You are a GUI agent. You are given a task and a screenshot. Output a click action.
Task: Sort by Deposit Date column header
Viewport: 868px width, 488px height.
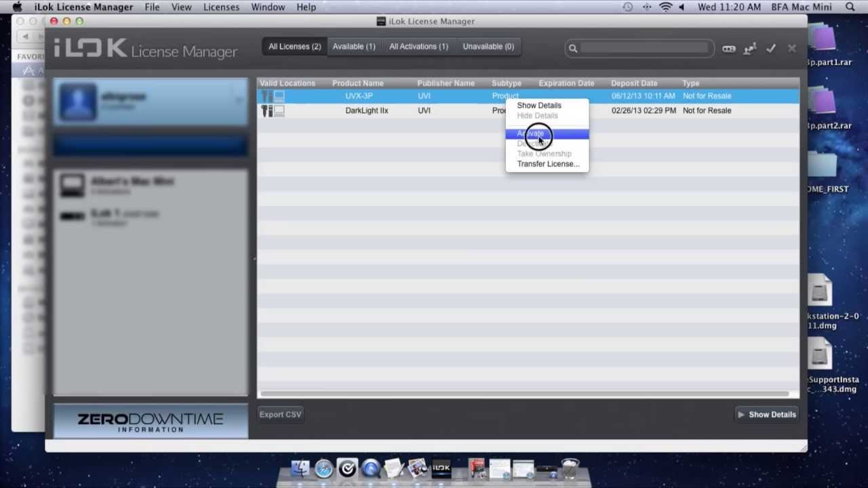point(634,83)
